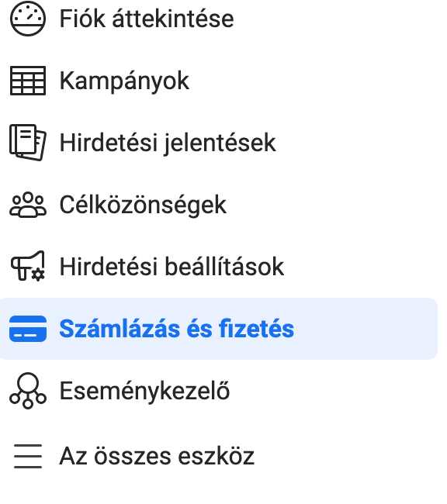Open the ads reporting entry in the sidebar

click(168, 143)
